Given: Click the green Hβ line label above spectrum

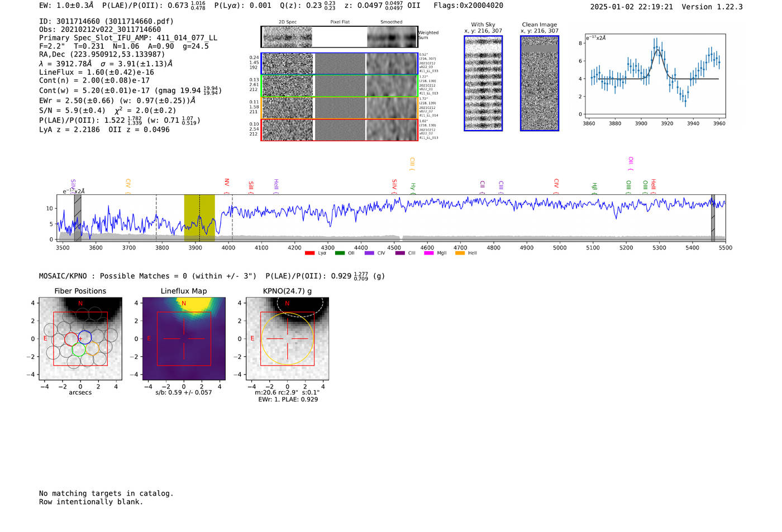Looking at the screenshot, I should coord(594,187).
